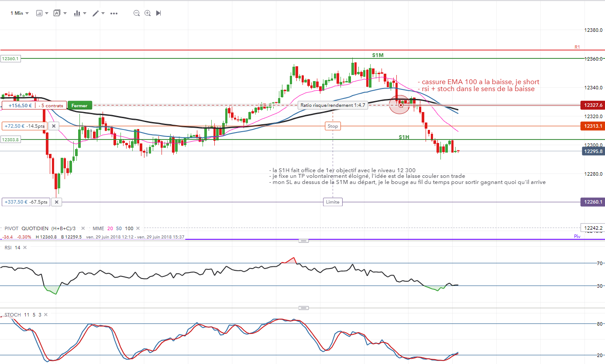Screen dimensions: 605x364
Task: Jump to latest candle with skip icon
Action: [158, 13]
